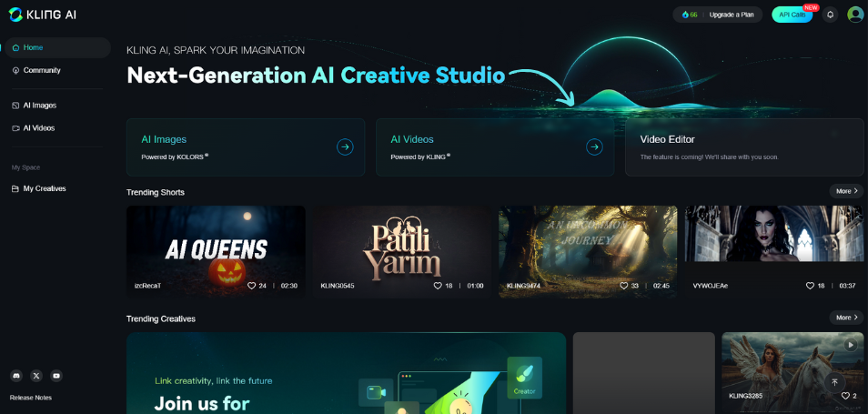This screenshot has width=868, height=414.
Task: Open the notifications bell
Action: pyautogui.click(x=831, y=15)
